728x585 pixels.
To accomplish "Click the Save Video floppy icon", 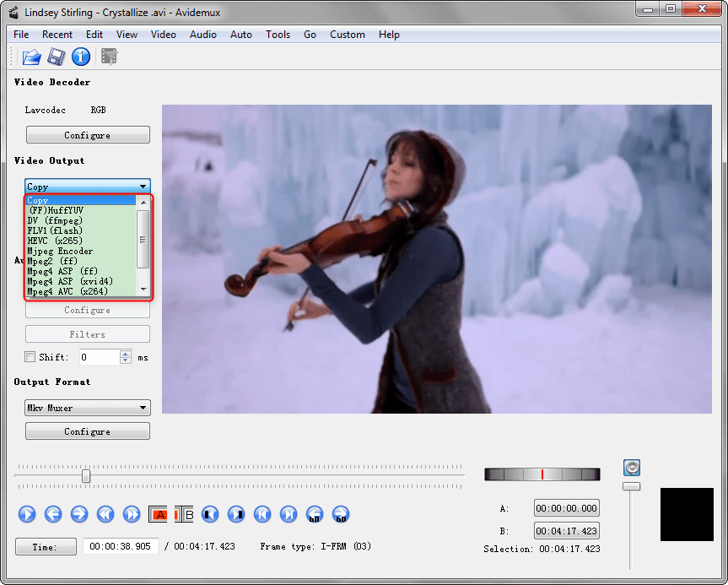I will pos(56,57).
